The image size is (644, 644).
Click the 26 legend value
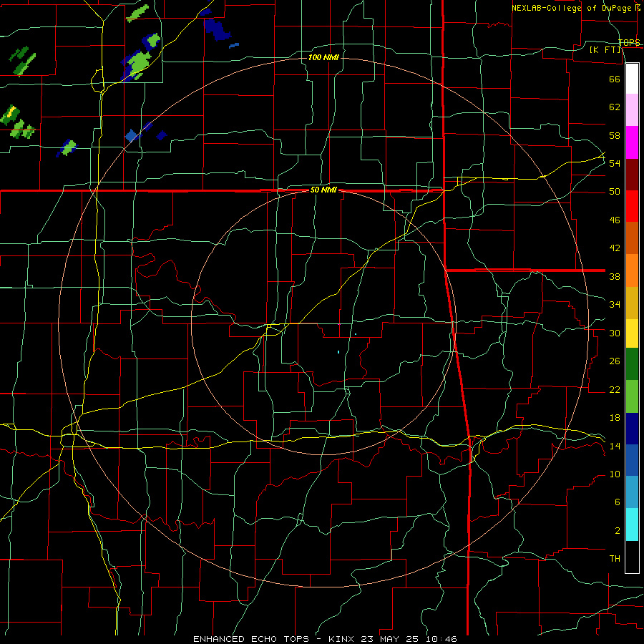point(615,361)
